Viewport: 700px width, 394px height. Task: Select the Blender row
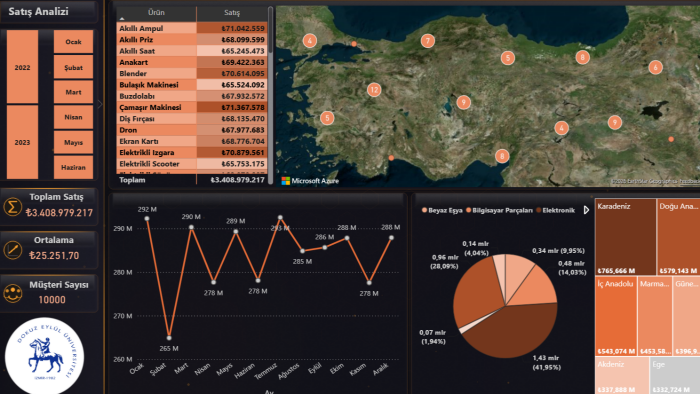point(192,73)
